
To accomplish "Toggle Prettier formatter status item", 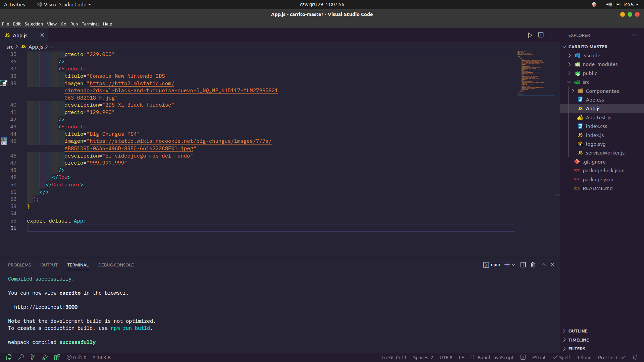I will 611,358.
